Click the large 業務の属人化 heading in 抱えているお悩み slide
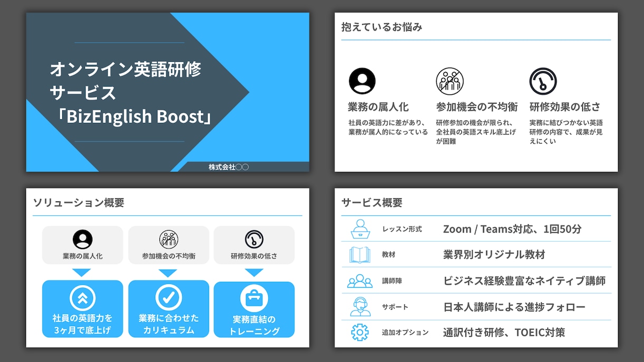 (378, 107)
